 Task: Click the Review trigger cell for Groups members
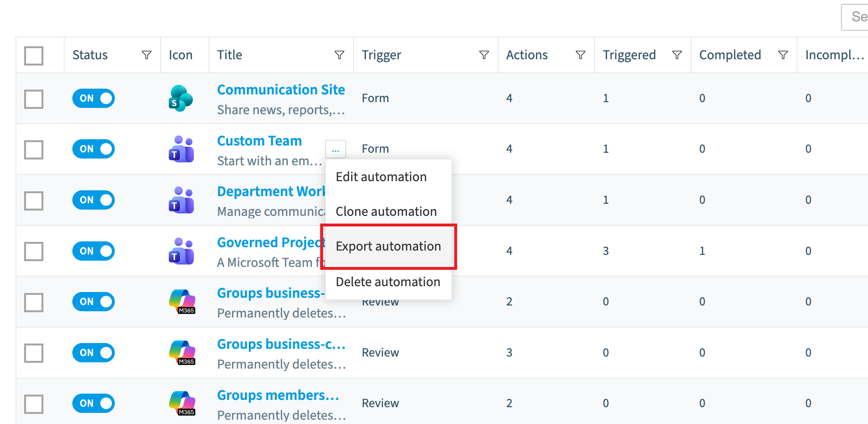click(380, 403)
